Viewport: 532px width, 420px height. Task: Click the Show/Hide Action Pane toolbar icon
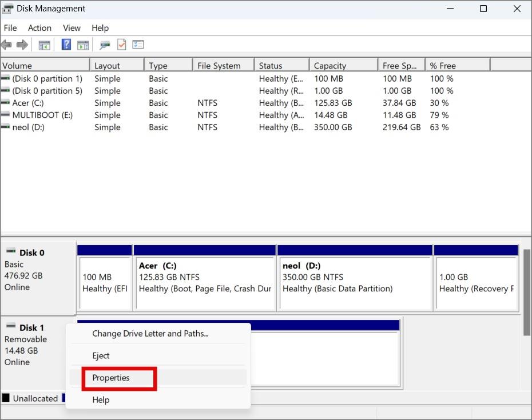click(x=83, y=45)
